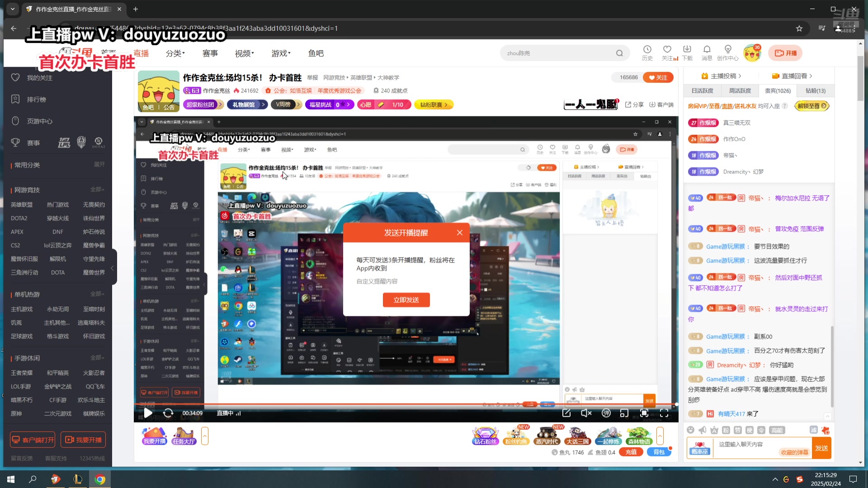Toggle the 高能 danmaku option
Screen dimensions: 868x488
777,430
